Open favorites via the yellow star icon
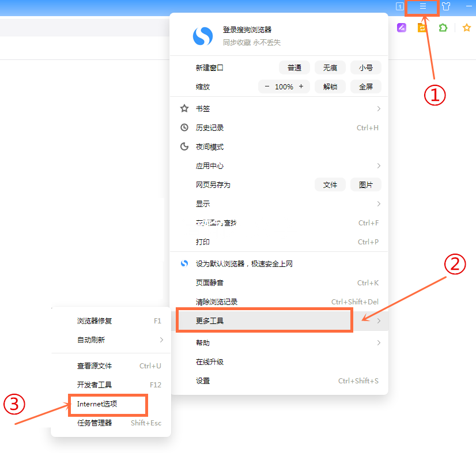 pyautogui.click(x=466, y=27)
